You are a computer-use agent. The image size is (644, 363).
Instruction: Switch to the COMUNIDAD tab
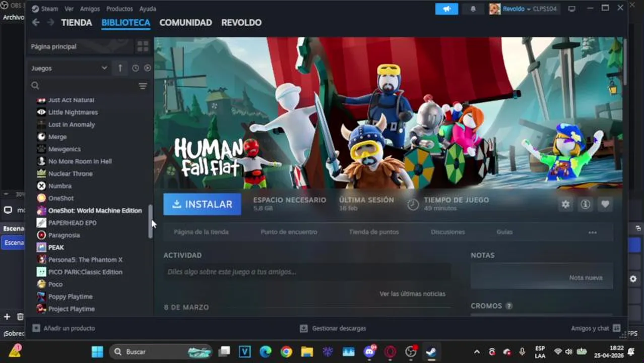[x=185, y=23]
